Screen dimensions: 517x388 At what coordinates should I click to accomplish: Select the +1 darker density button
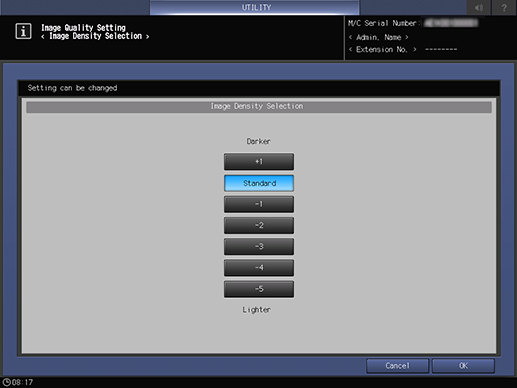tap(259, 162)
